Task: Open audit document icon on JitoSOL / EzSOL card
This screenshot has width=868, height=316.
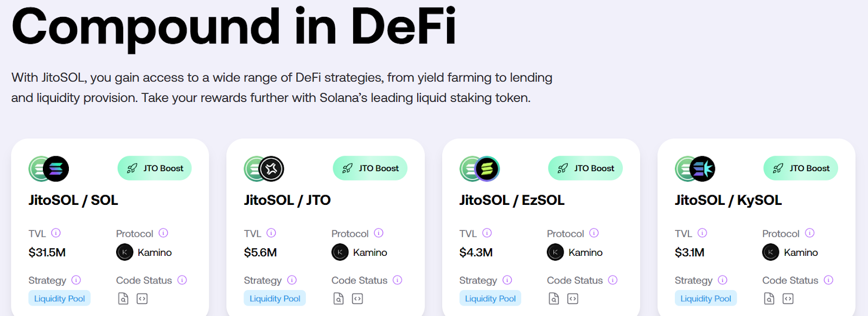Action: point(554,299)
